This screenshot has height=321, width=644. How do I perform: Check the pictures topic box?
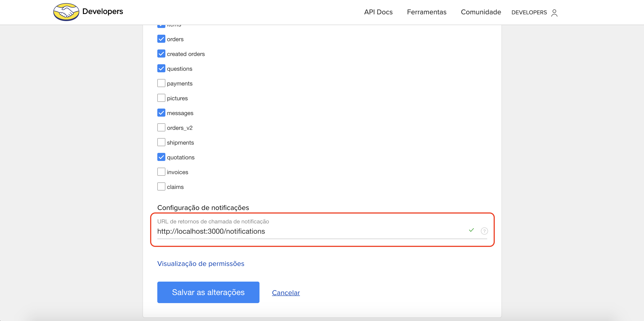pos(161,98)
